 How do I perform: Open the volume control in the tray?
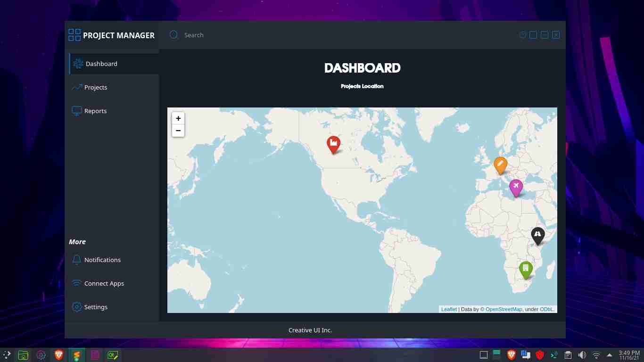point(582,355)
